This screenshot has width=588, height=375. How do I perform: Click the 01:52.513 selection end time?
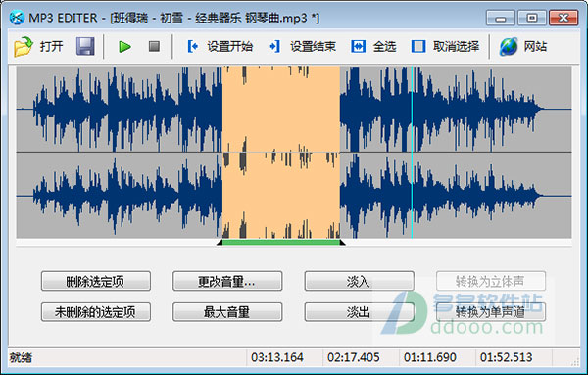[507, 357]
